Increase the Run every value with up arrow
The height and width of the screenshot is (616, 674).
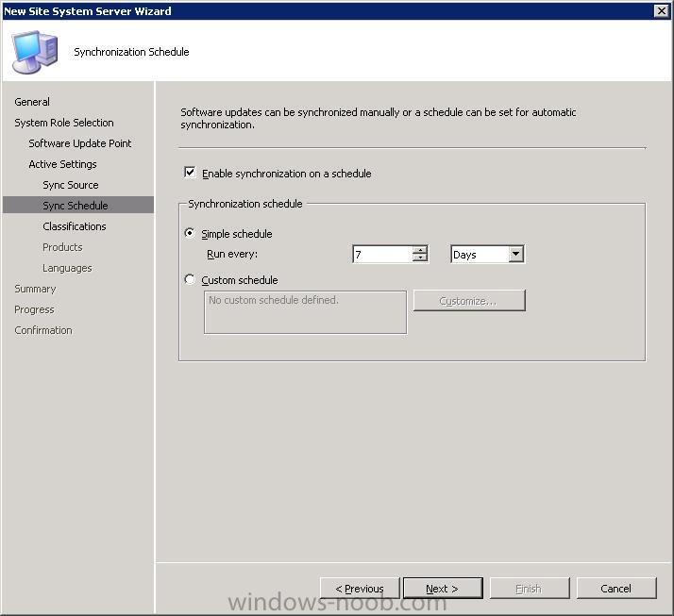coord(420,250)
